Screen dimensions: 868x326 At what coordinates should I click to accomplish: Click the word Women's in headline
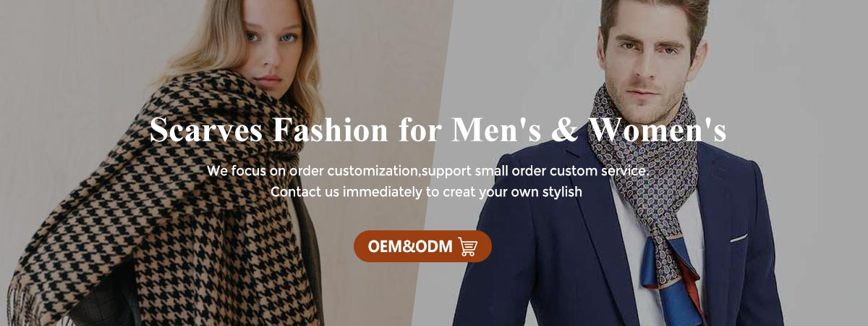pyautogui.click(x=657, y=130)
